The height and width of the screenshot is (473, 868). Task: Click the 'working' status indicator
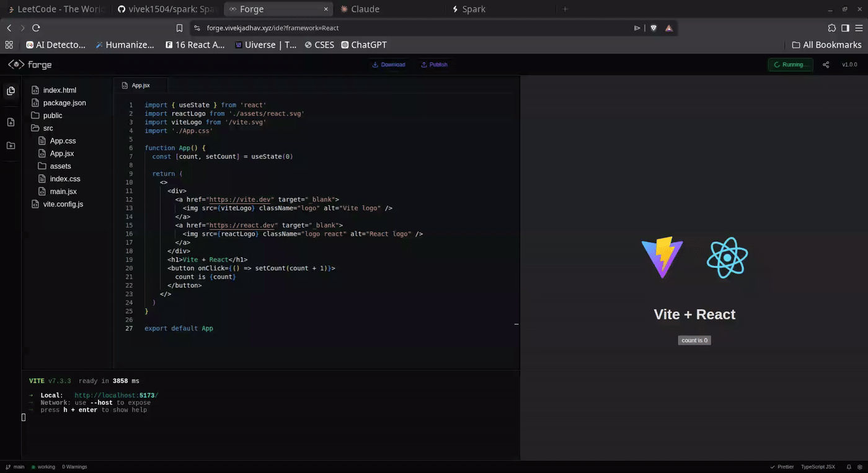tap(43, 467)
